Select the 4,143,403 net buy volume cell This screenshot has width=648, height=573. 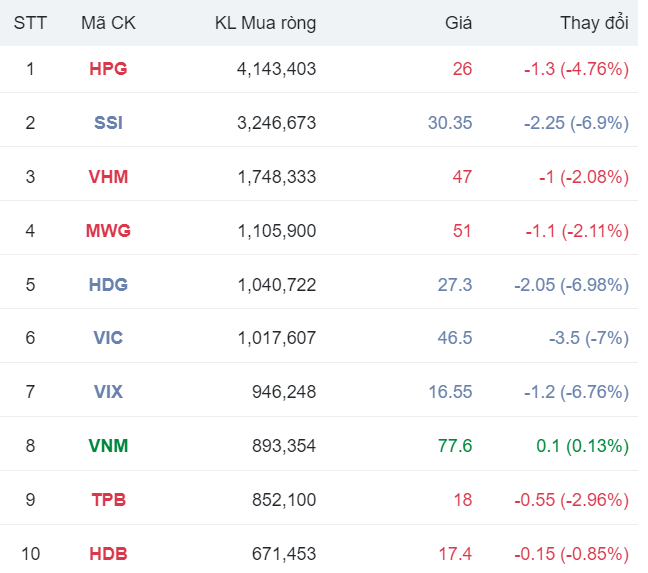(277, 69)
